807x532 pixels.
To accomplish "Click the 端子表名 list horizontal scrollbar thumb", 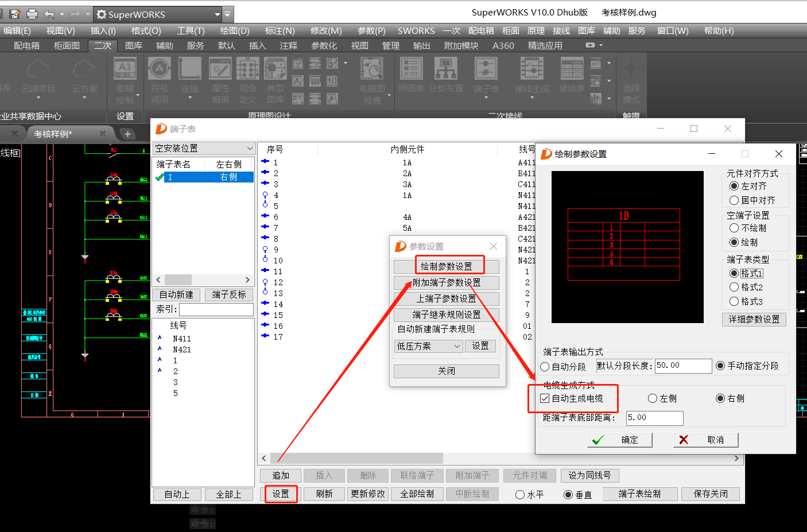I will point(179,279).
